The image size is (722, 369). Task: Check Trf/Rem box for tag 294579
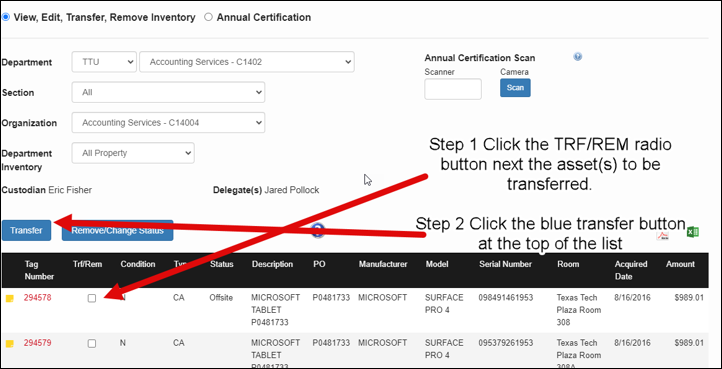[x=92, y=343]
